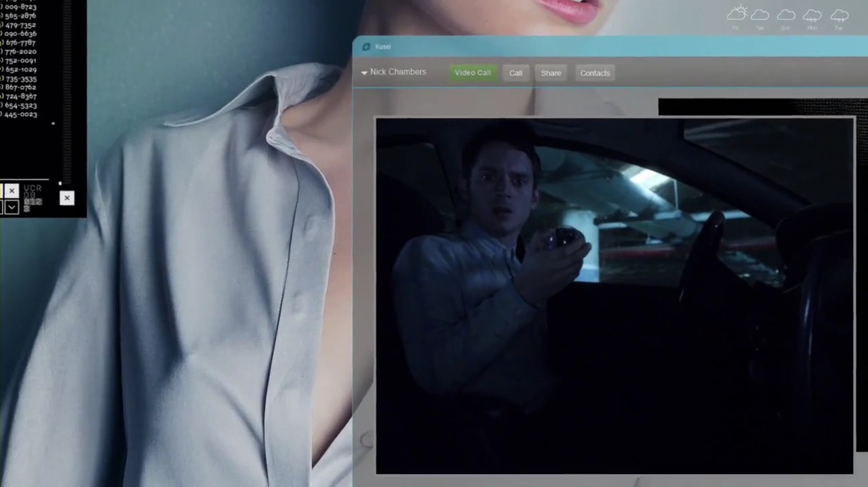The width and height of the screenshot is (868, 487).
Task: Select phone number 724-8367
Action: click(x=20, y=96)
